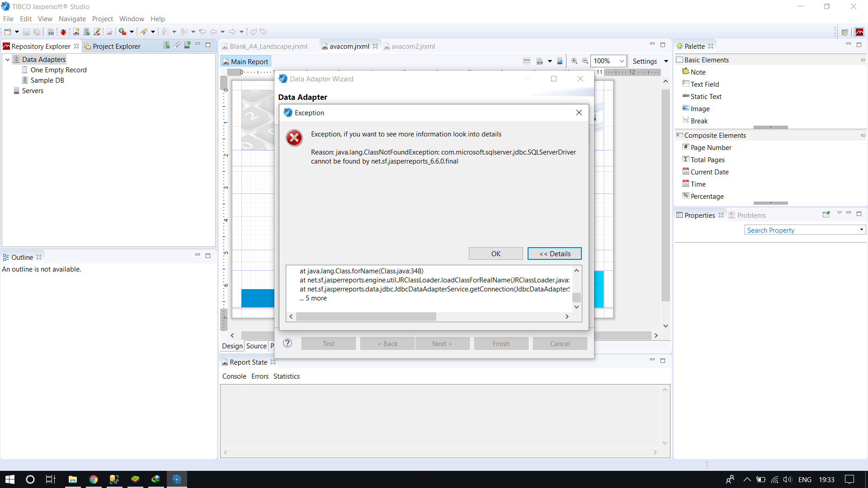Screen dimensions: 868x488
Task: Collapse the Data Adapters tree node
Action: pyautogui.click(x=8, y=60)
